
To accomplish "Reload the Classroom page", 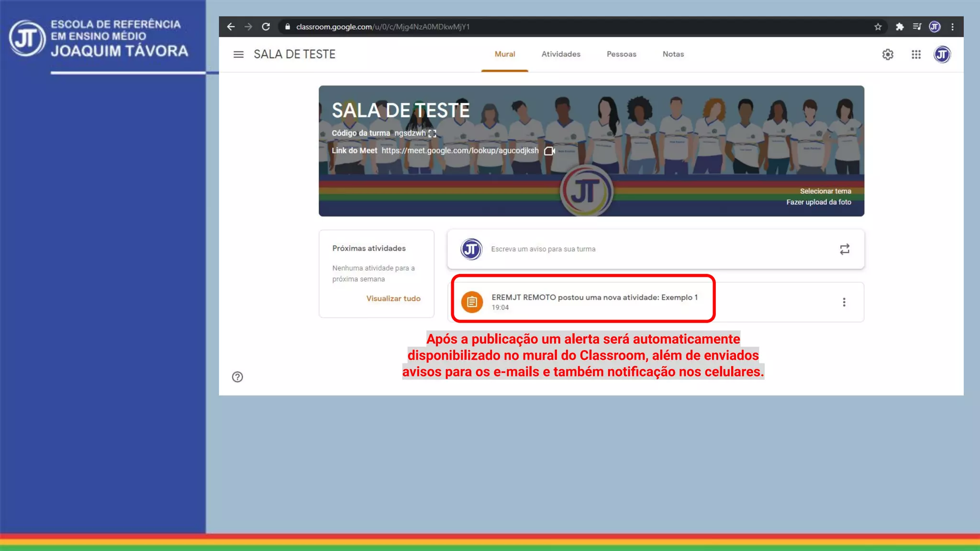I will (x=266, y=27).
